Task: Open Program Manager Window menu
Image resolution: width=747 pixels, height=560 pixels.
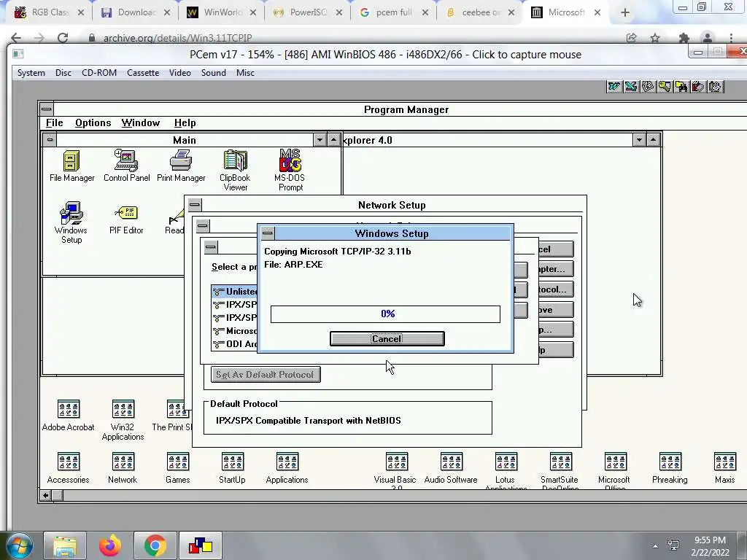Action: click(141, 122)
